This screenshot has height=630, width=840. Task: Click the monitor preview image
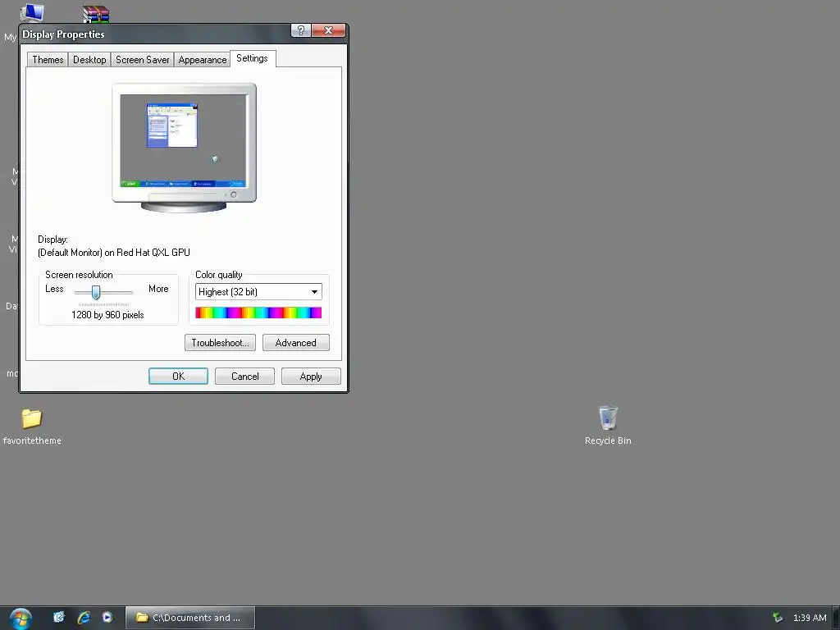184,148
